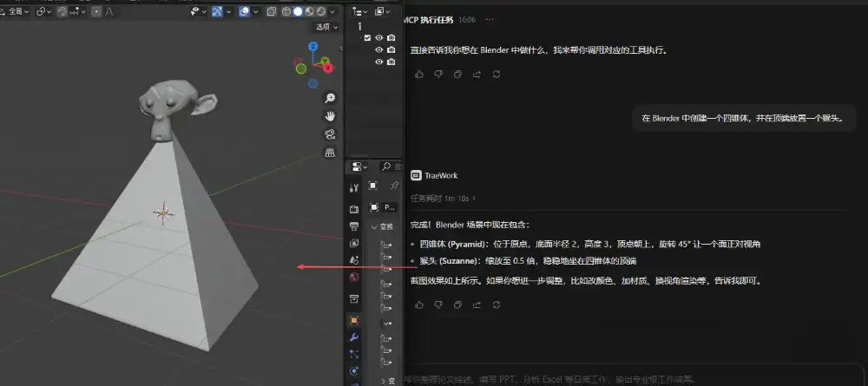
Task: Open the outliner editor type menu
Action: click(360, 11)
